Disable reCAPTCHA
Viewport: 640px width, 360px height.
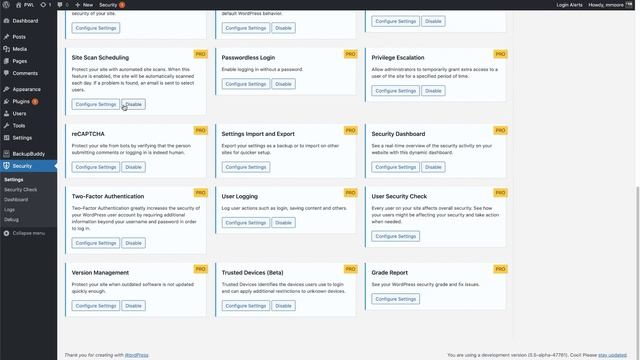133,167
